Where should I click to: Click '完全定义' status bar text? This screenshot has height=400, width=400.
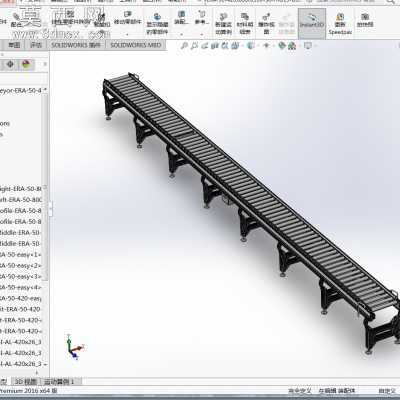(299, 390)
